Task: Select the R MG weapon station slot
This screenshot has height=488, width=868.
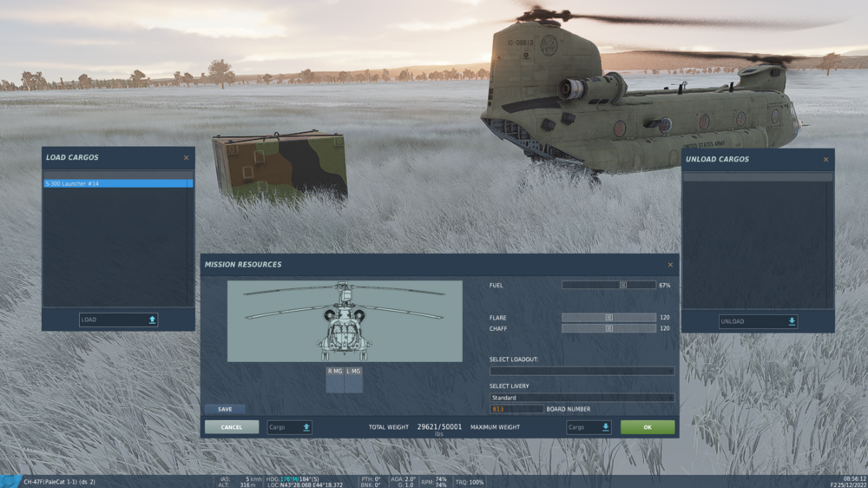Action: click(334, 379)
